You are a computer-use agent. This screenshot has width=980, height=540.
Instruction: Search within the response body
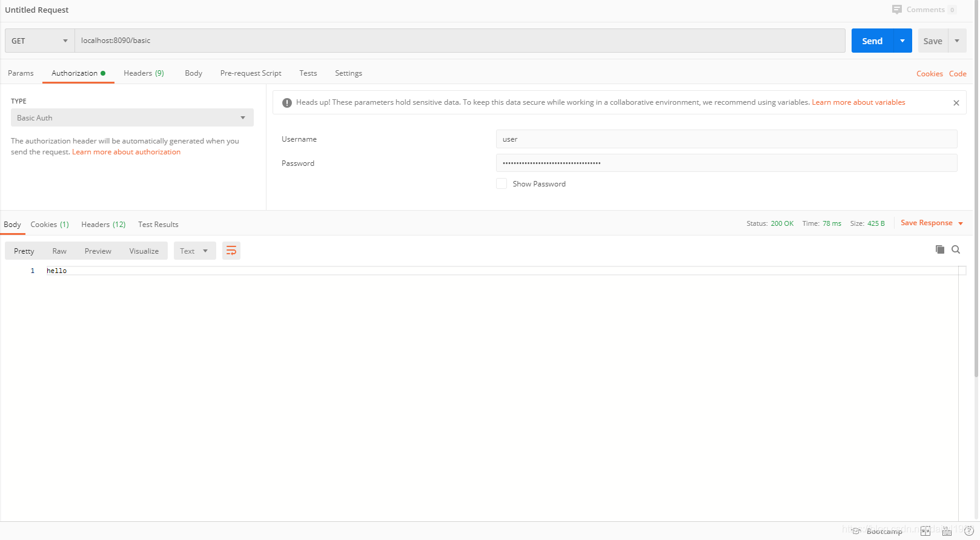pyautogui.click(x=956, y=249)
